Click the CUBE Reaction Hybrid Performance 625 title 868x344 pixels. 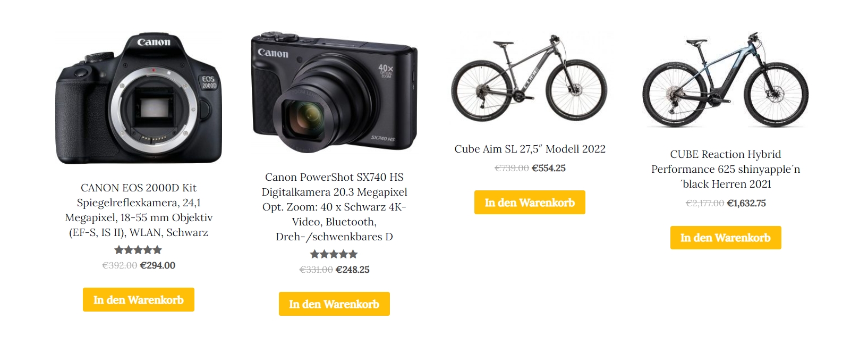[726, 169]
